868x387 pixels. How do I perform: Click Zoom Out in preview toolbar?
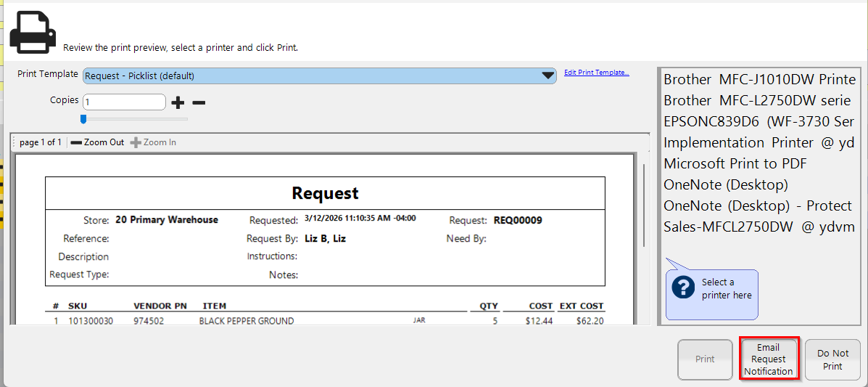(98, 142)
